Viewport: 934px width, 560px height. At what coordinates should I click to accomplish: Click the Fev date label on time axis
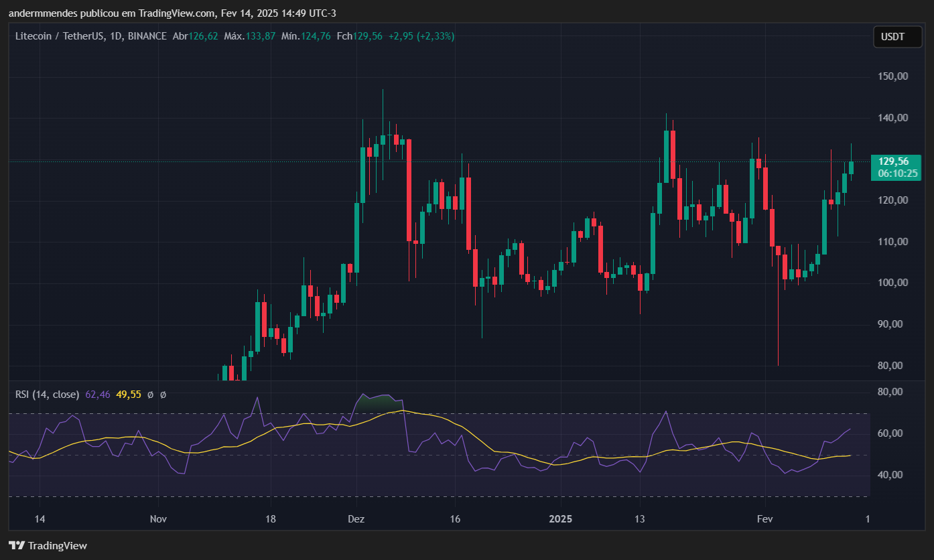point(764,519)
